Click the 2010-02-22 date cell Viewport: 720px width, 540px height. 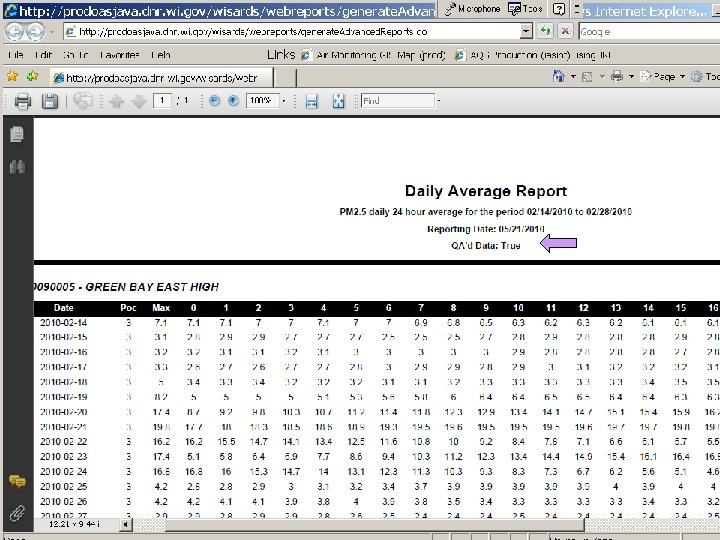point(63,442)
